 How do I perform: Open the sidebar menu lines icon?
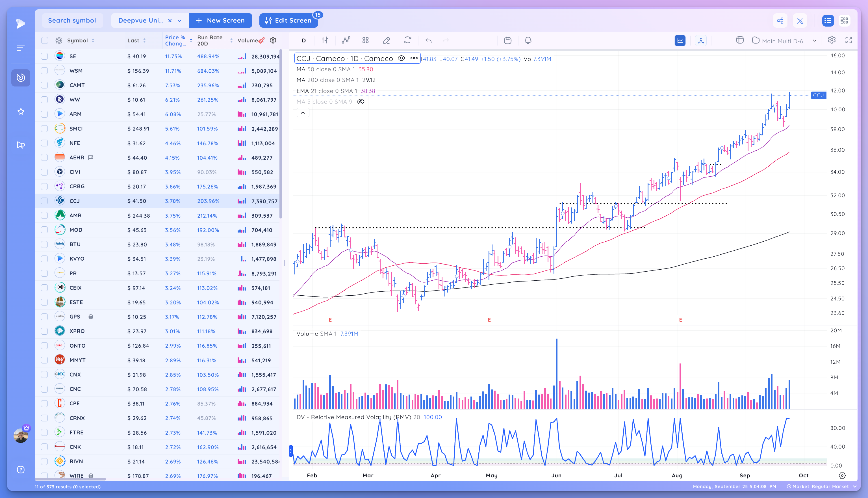[x=21, y=48]
